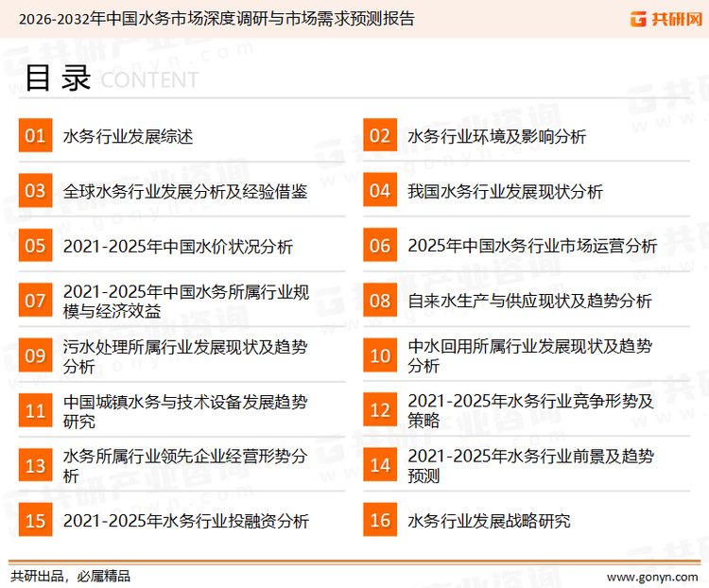Click the 共研出品，必属精品 footer slogan
Screen dimensions: 709x588
point(70,576)
